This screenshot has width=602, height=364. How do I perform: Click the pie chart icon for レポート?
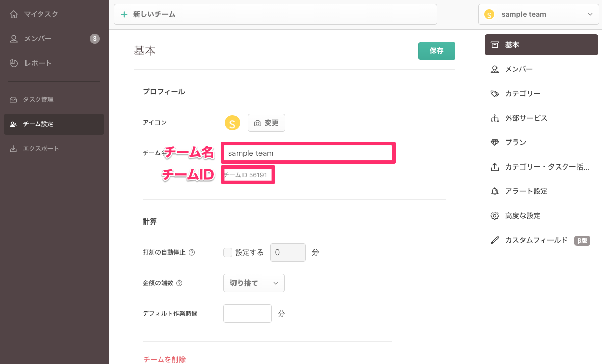pos(14,63)
